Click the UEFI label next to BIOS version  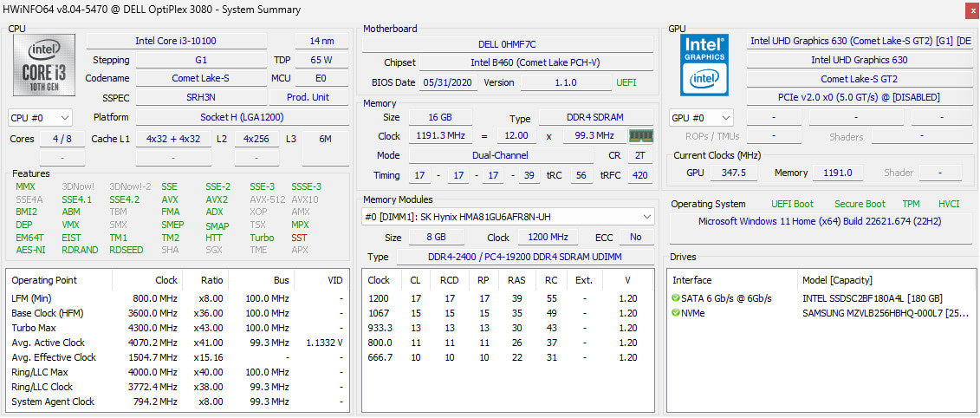coord(626,82)
